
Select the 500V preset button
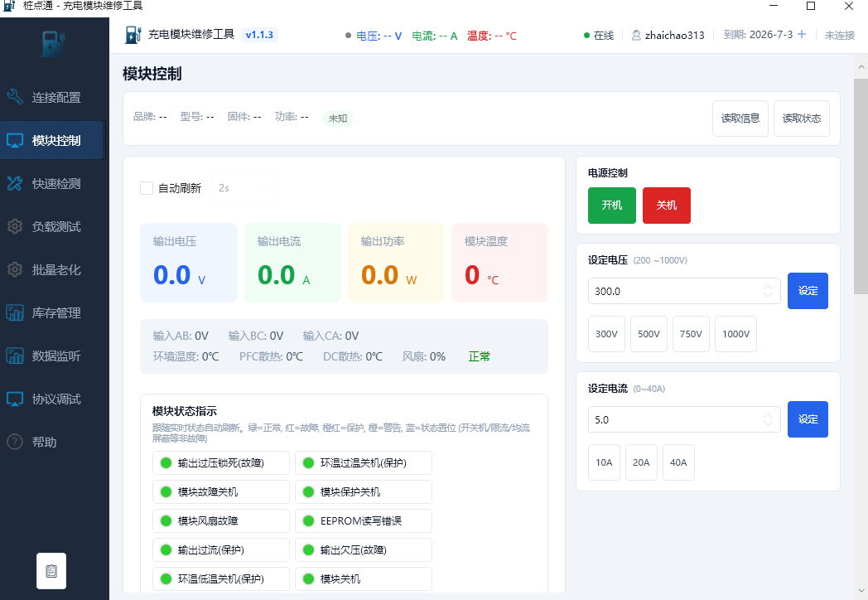point(649,334)
